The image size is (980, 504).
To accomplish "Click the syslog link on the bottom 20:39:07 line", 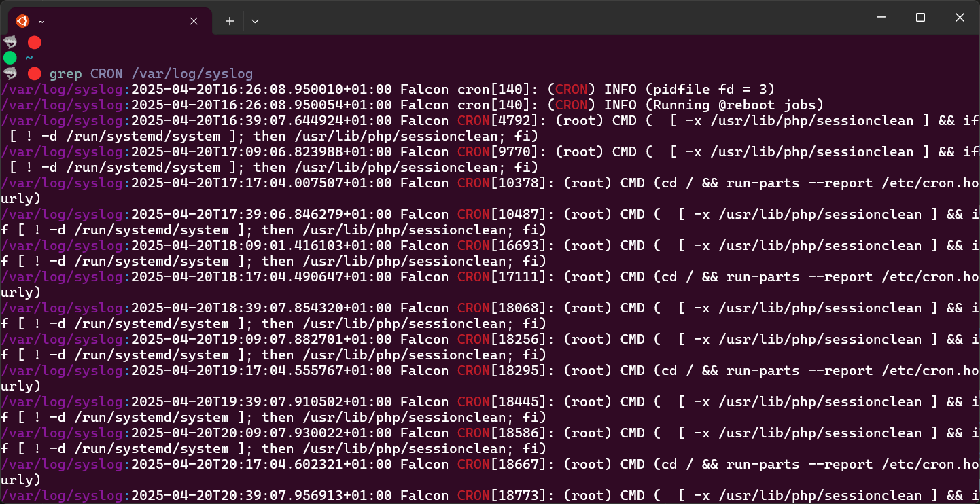I will tap(61, 495).
